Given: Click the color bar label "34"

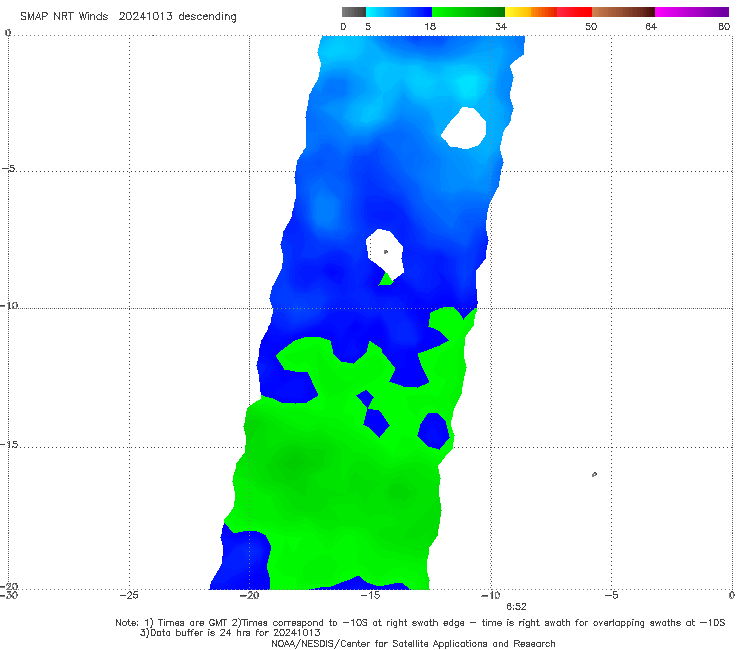Looking at the screenshot, I should click(501, 26).
